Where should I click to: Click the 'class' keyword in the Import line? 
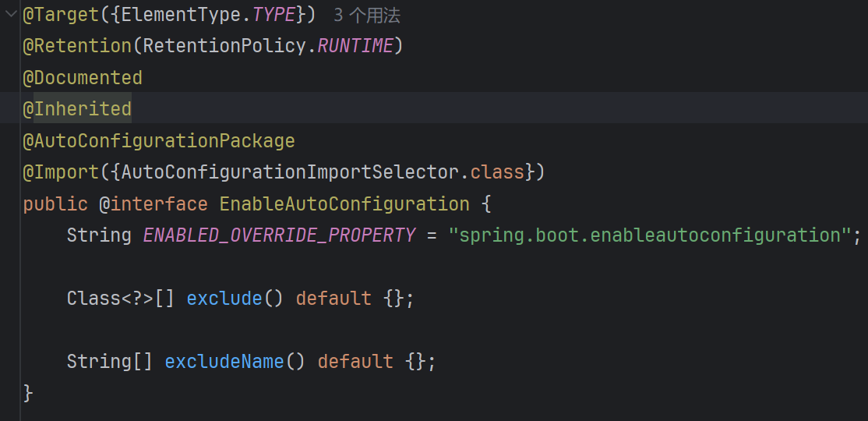click(x=497, y=172)
